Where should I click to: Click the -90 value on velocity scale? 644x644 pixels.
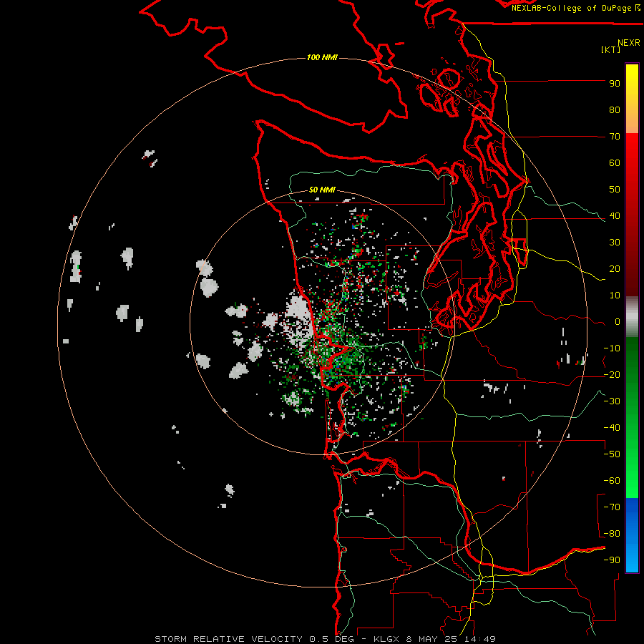[612, 560]
